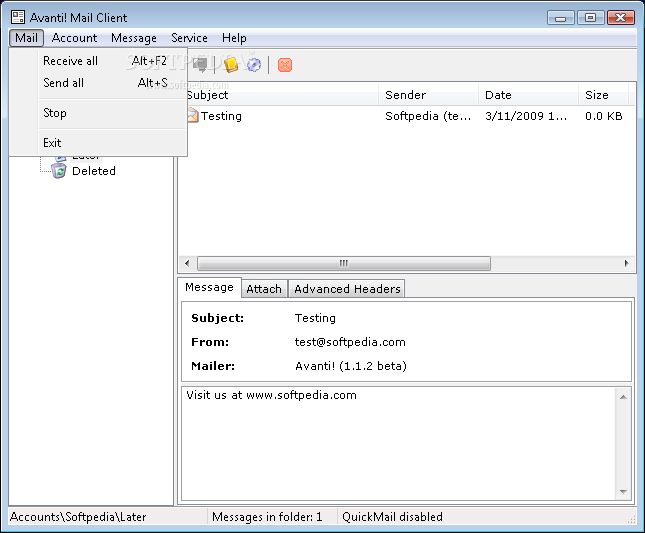Click the Deleted folder recycle bin icon
645x533 pixels.
[x=59, y=171]
